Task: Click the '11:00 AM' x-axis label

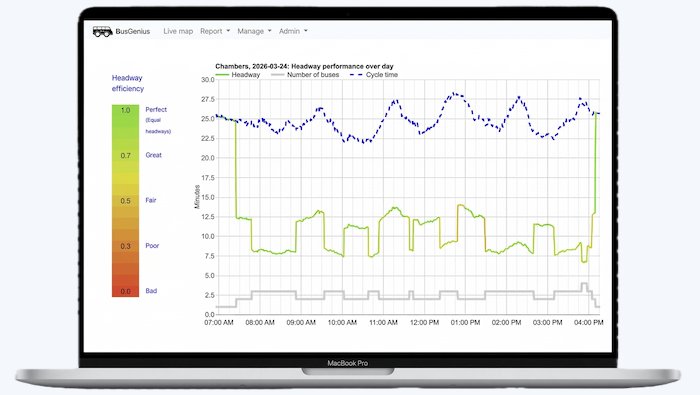Action: [383, 323]
